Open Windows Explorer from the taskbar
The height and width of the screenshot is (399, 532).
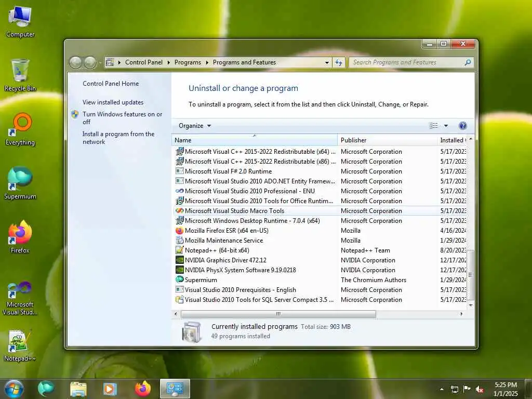[78, 389]
